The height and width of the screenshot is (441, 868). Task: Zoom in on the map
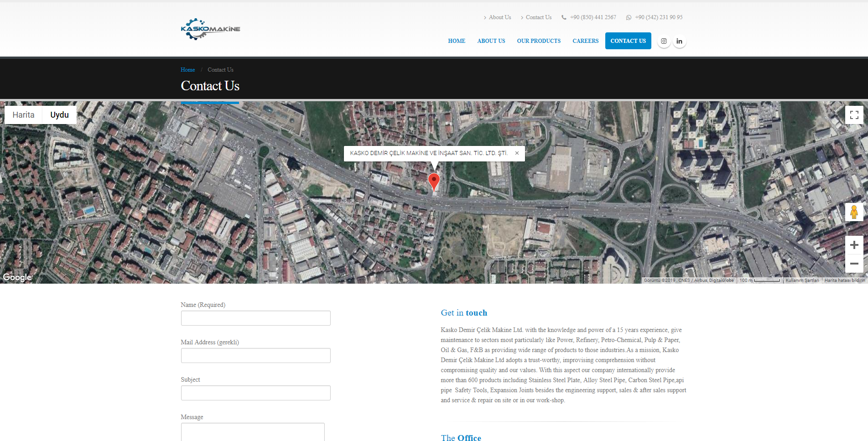tap(854, 245)
